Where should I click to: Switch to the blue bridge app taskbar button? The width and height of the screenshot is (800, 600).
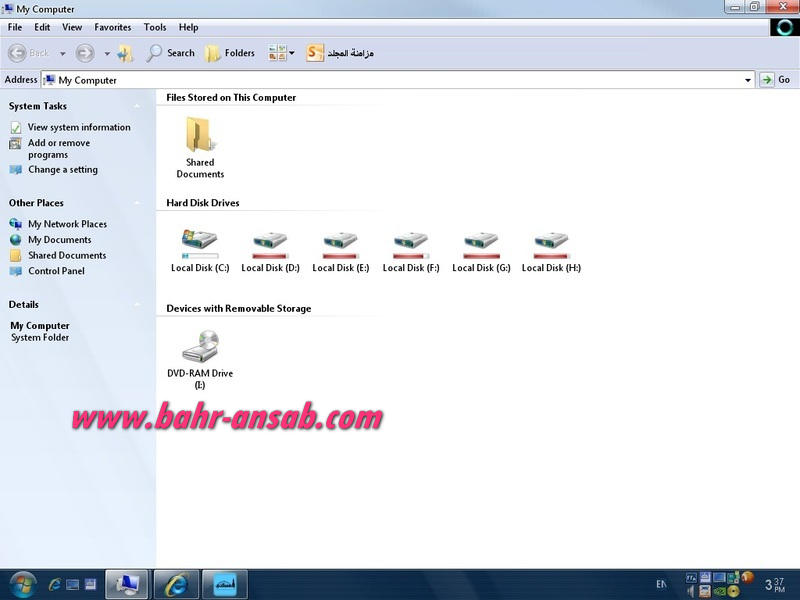tap(224, 585)
